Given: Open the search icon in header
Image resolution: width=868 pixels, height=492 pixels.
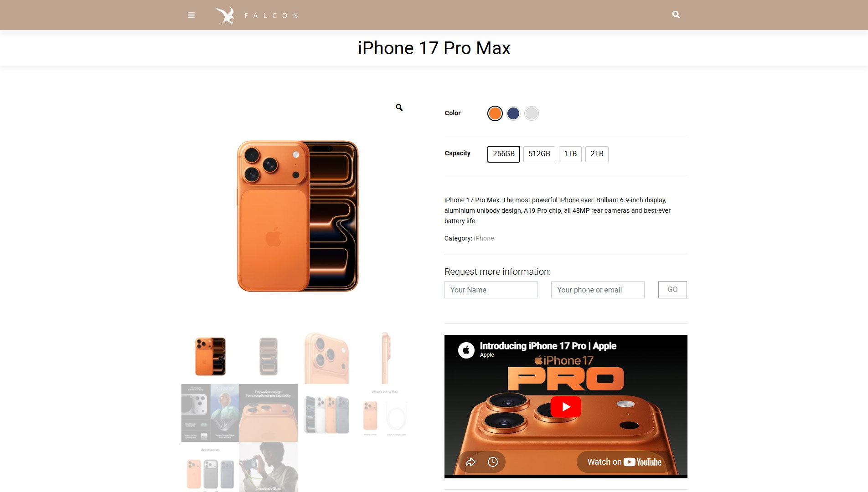Looking at the screenshot, I should coord(676,15).
